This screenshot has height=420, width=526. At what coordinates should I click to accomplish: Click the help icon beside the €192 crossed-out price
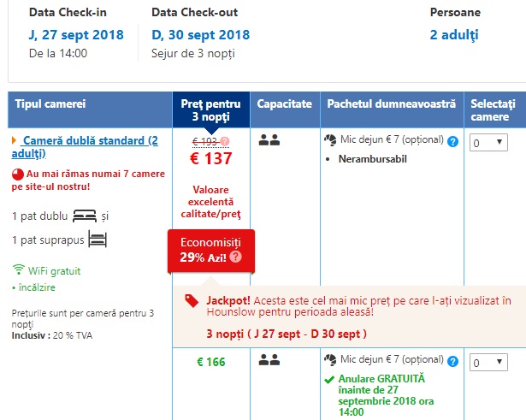224,142
